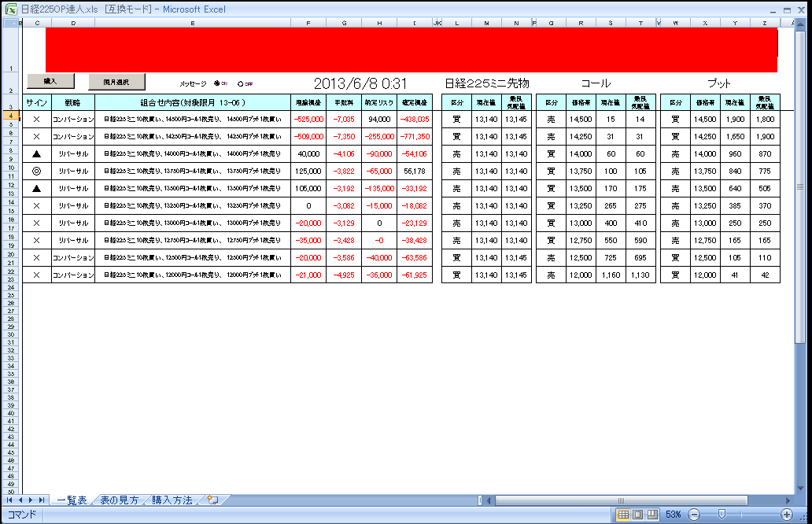The width and height of the screenshot is (812, 524).
Task: Click the cell showing 125,000
Action: [308, 171]
